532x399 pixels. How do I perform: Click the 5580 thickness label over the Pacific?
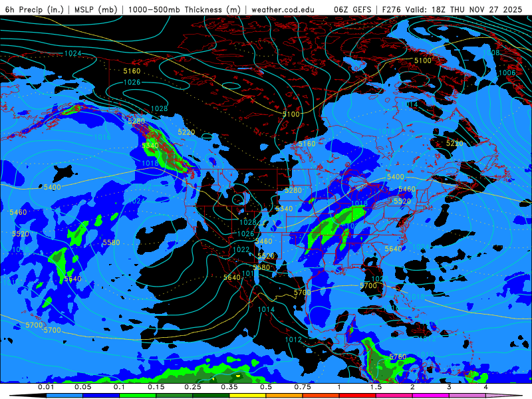click(x=112, y=243)
